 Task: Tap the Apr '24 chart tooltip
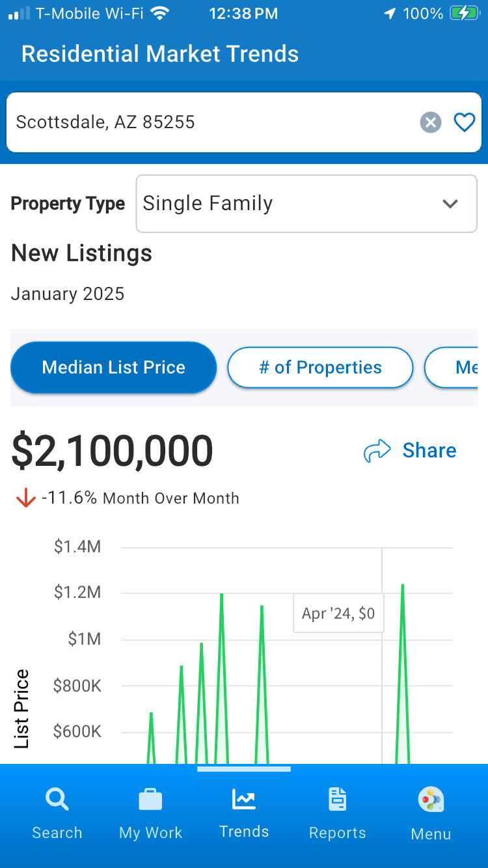coord(338,613)
